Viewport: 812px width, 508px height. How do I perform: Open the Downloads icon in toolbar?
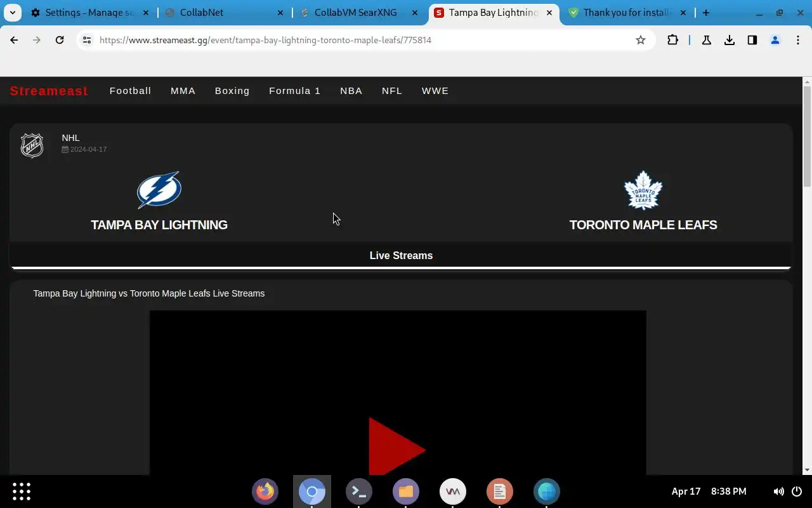pyautogui.click(x=730, y=40)
